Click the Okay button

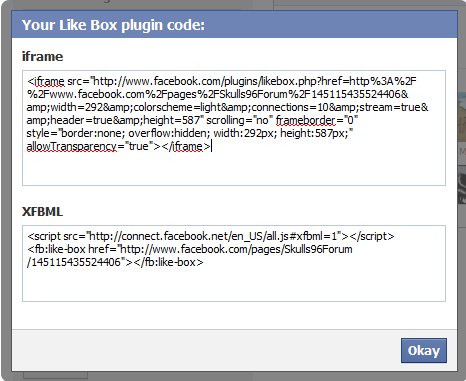(424, 351)
